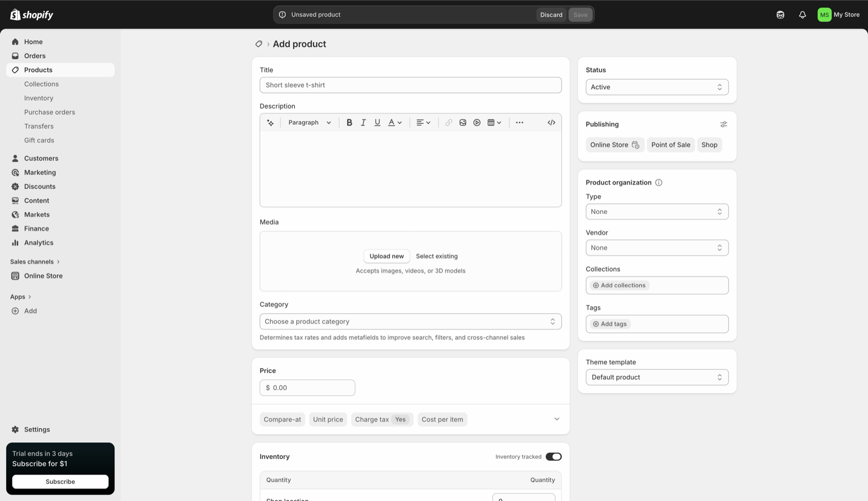This screenshot has height=501, width=868.
Task: Click Upload new media button
Action: (386, 256)
